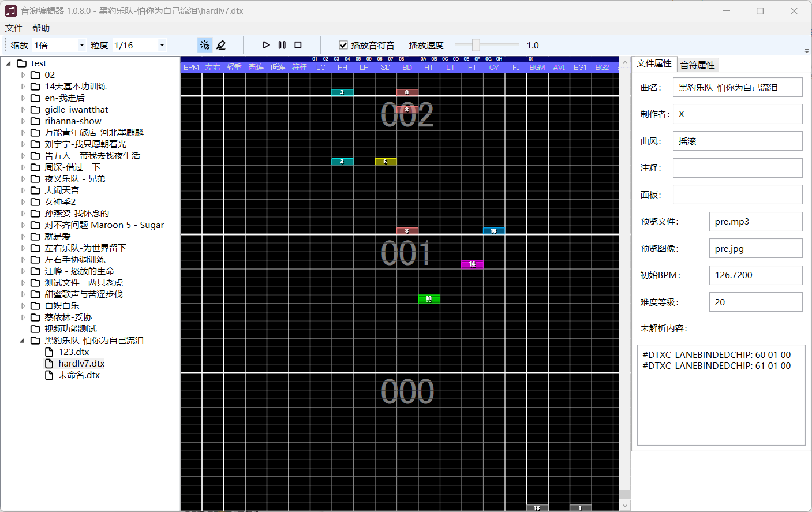Toggle the 播放音符音 checkbox
Viewport: 812px width, 512px height.
(343, 45)
